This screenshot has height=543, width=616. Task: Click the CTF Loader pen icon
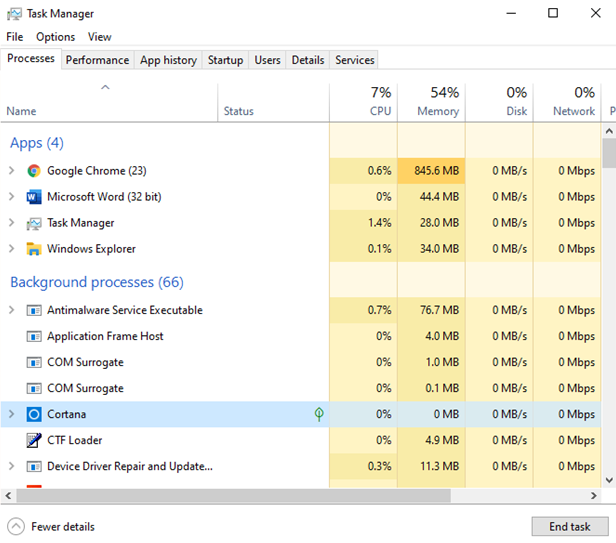tap(34, 440)
